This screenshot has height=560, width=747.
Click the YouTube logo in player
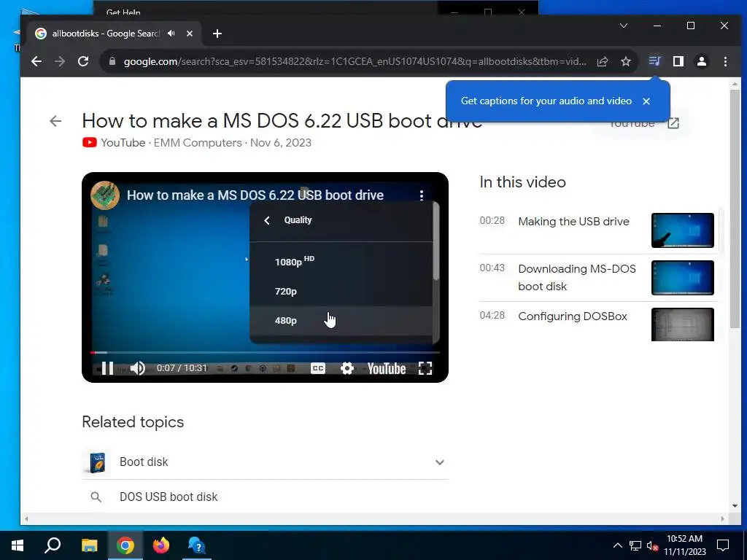point(387,368)
